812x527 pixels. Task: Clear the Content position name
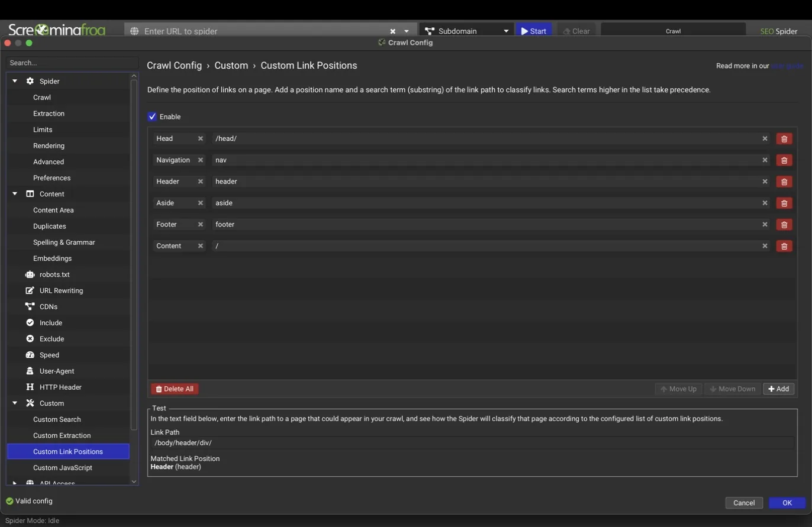(200, 246)
